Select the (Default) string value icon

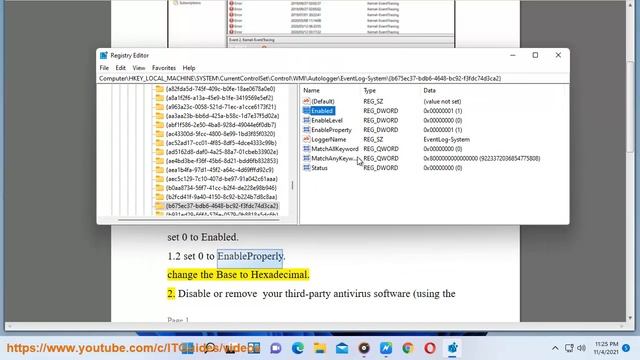point(307,101)
